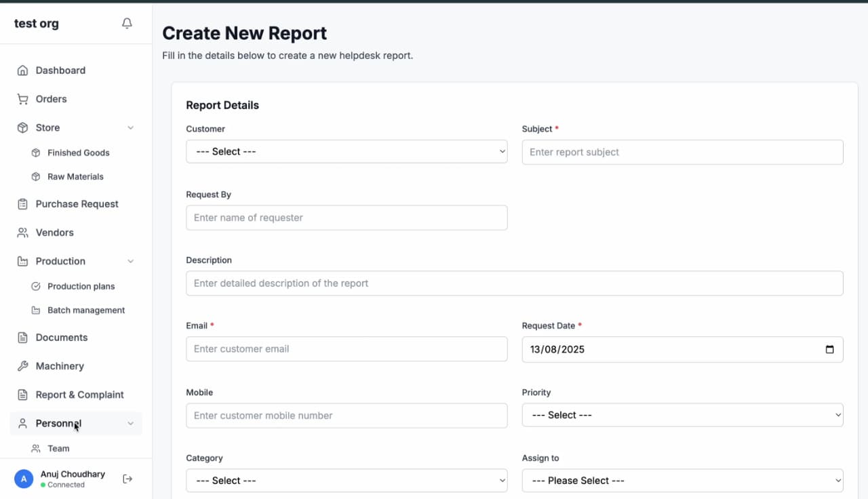Click the Subject input field
This screenshot has height=499, width=868.
[x=682, y=153]
